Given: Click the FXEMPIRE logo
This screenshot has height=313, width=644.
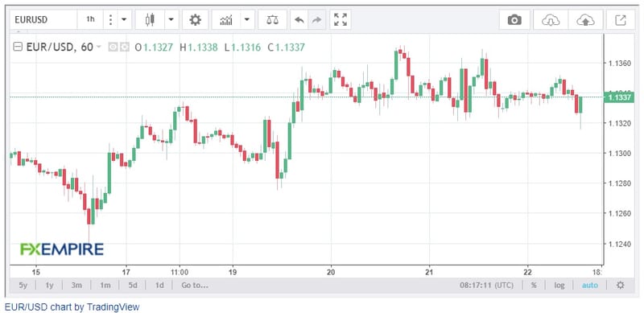Looking at the screenshot, I should 62,249.
